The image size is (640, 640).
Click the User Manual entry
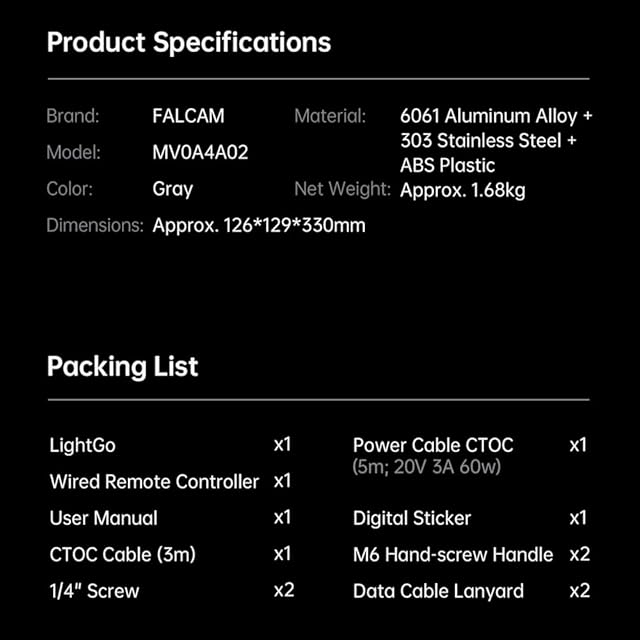103,518
